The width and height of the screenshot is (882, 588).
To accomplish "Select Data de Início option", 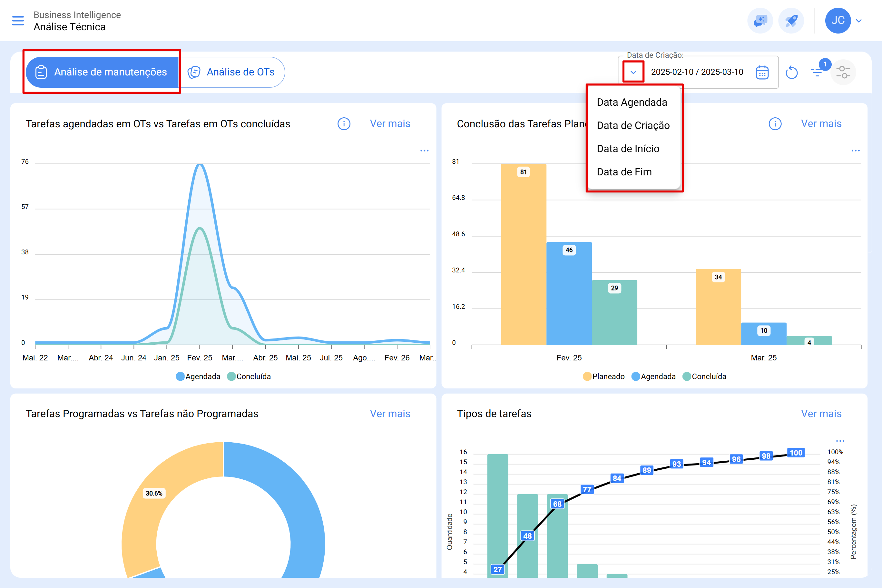I will point(634,149).
